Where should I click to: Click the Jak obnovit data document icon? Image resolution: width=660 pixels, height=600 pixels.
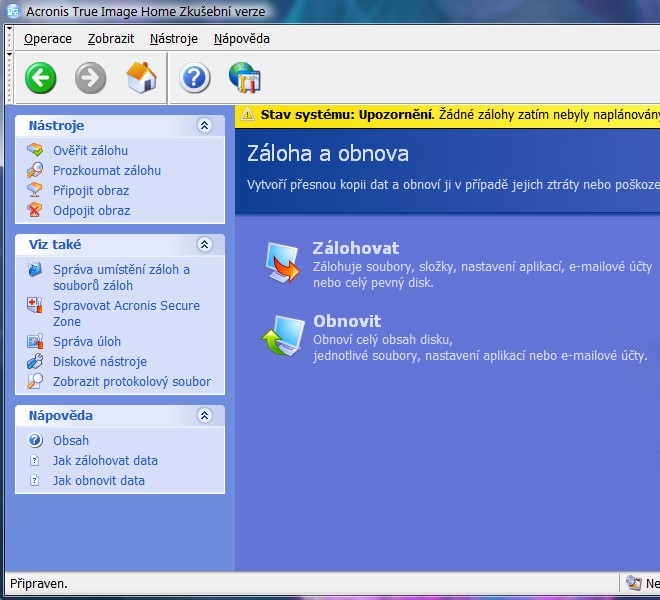pyautogui.click(x=35, y=480)
